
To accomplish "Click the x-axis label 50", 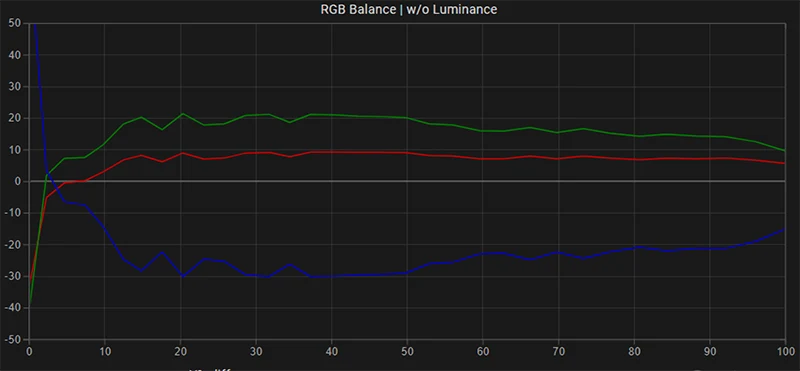I will (x=407, y=351).
